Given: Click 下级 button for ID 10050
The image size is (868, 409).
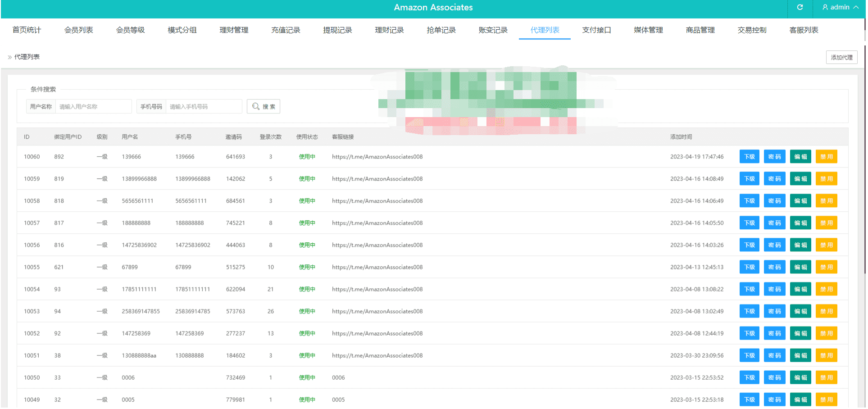Looking at the screenshot, I should [x=749, y=377].
